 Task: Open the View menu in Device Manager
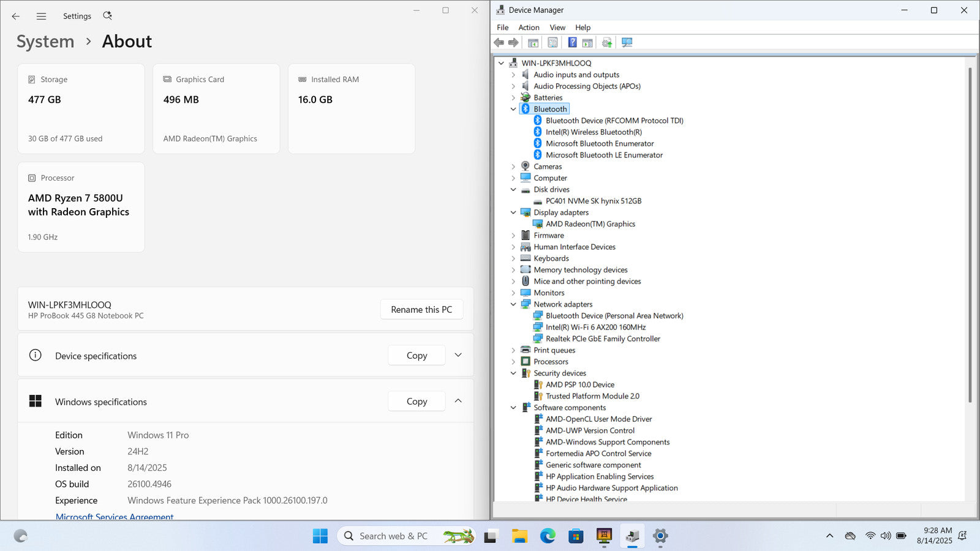click(557, 28)
